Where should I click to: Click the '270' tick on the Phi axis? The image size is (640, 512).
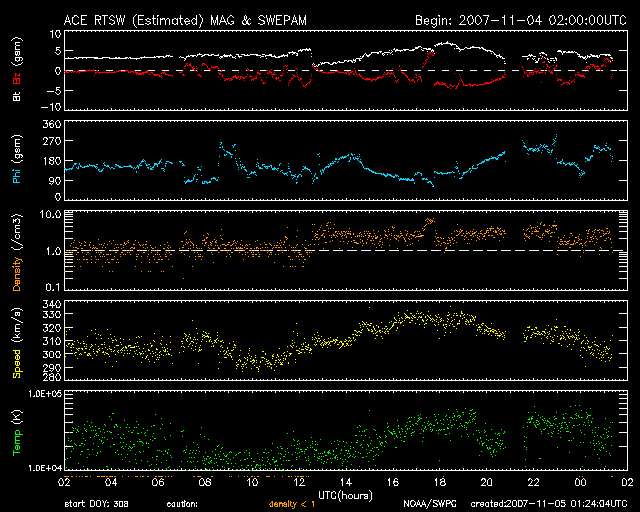pyautogui.click(x=52, y=141)
